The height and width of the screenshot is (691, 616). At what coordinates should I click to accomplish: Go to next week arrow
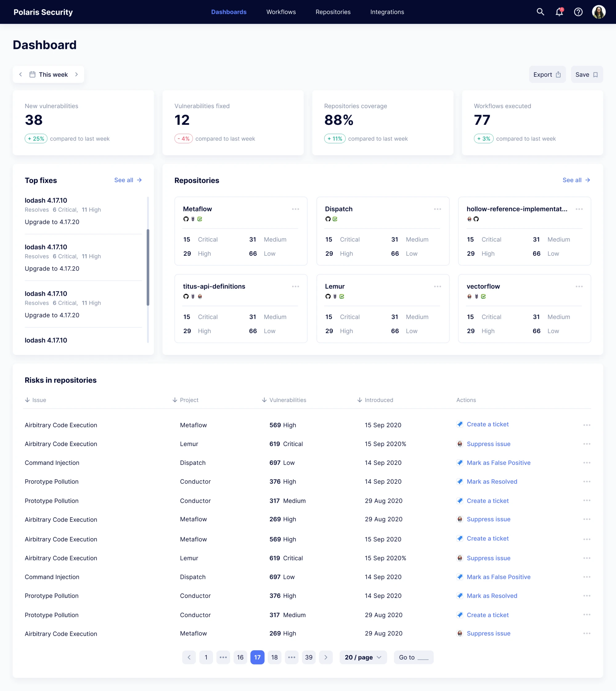coord(76,75)
